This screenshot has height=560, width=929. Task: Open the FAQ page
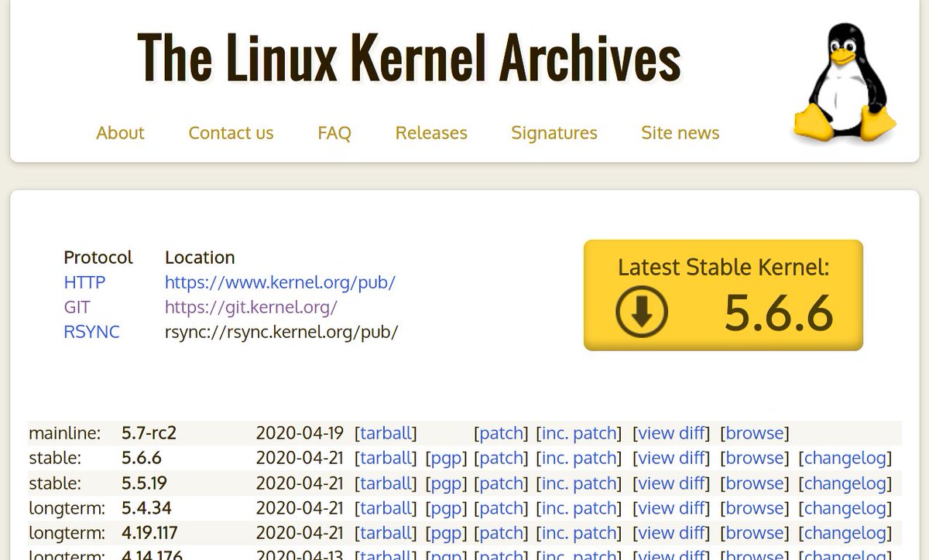point(334,133)
